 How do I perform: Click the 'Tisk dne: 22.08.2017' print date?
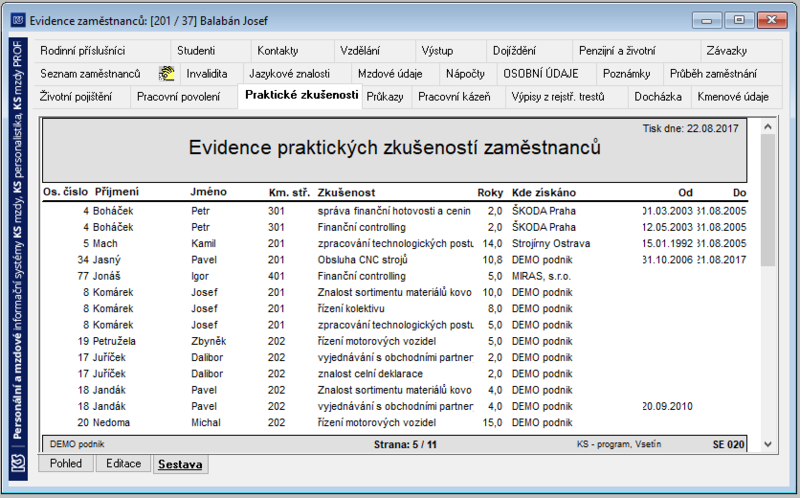tap(690, 129)
